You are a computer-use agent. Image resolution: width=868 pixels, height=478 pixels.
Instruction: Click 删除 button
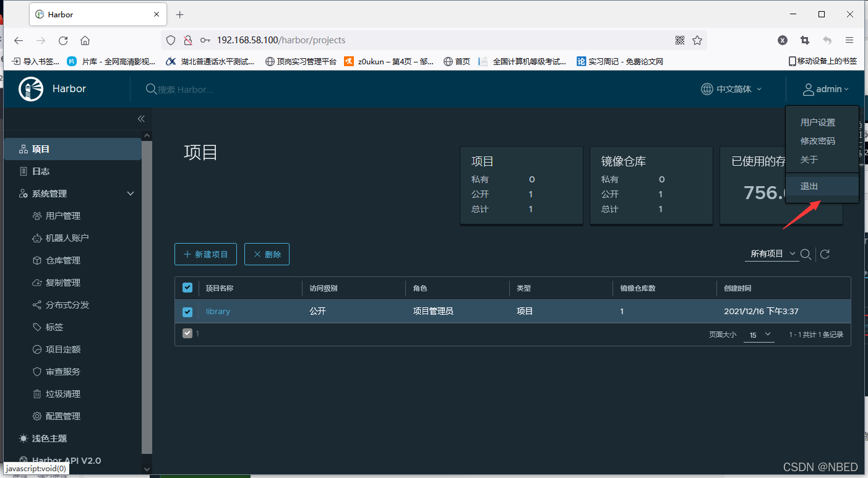[267, 254]
